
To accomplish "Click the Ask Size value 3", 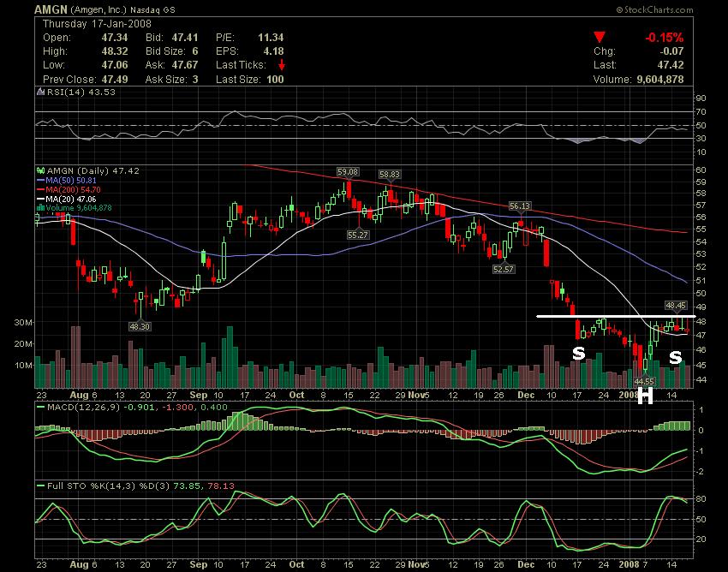I will 195,80.
